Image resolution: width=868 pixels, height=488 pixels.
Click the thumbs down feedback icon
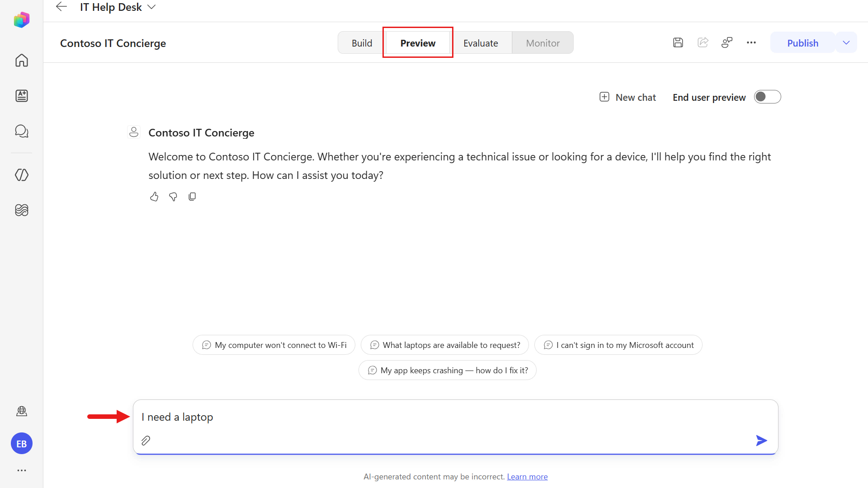(x=173, y=197)
